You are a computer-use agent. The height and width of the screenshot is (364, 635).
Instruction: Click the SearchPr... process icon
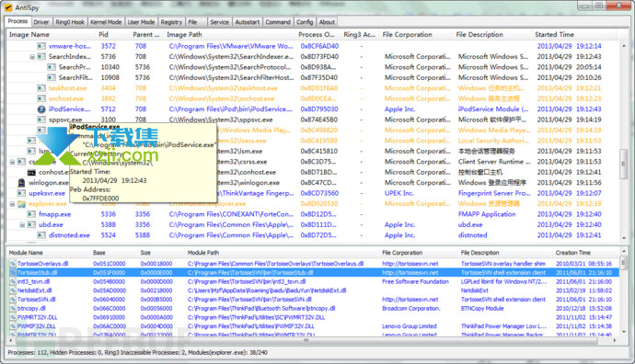tap(52, 67)
